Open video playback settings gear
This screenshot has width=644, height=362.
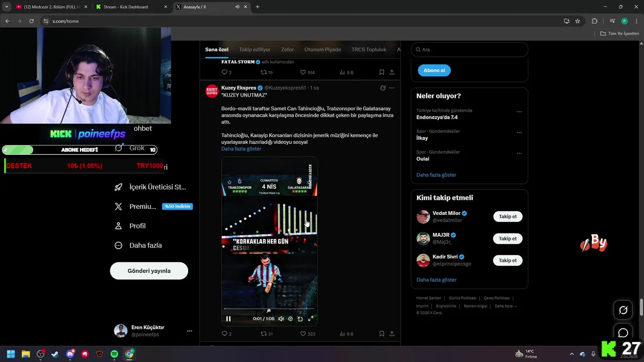[x=290, y=319]
